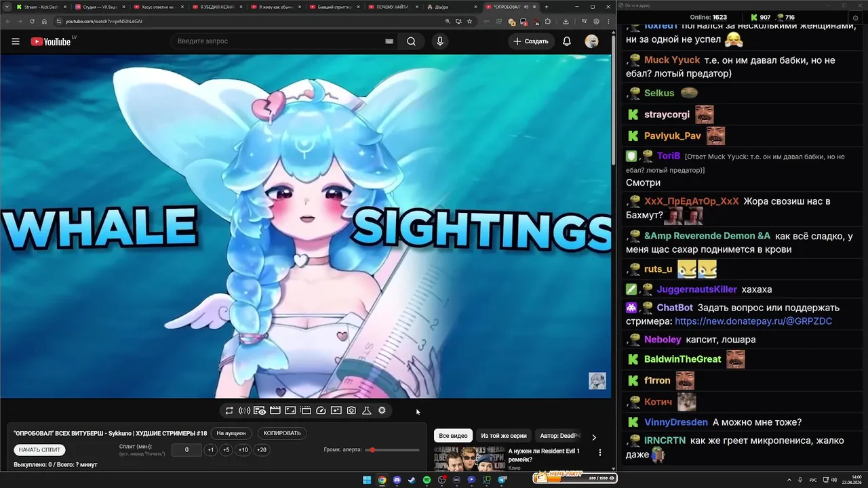The width and height of the screenshot is (868, 488).
Task: Open the YouTube account avatar menu
Action: 591,41
